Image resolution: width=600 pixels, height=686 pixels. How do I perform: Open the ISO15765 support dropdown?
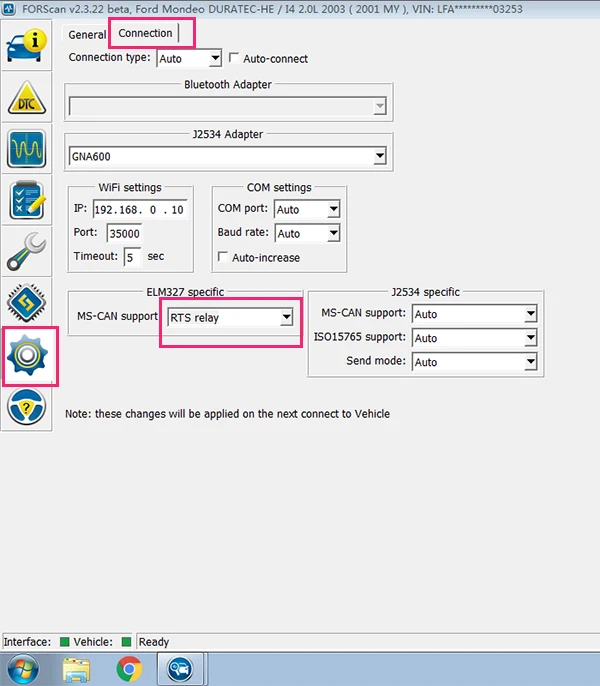coord(474,338)
